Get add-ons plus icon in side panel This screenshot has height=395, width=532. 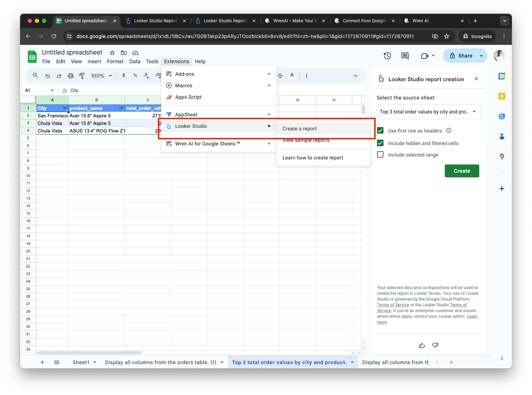(502, 189)
